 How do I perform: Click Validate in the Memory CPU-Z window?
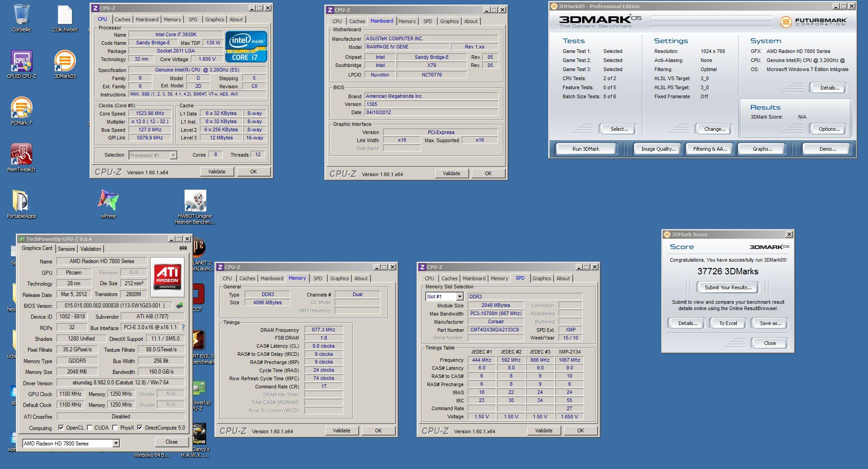click(342, 431)
